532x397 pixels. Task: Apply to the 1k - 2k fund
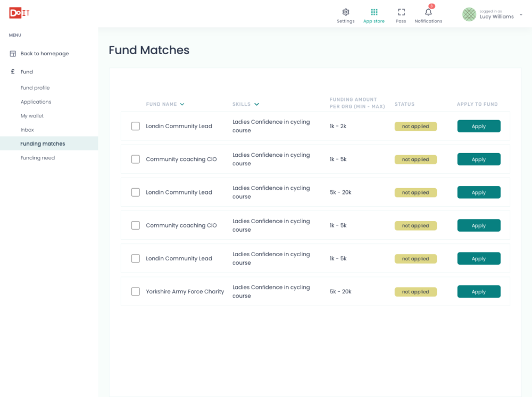[x=478, y=126]
